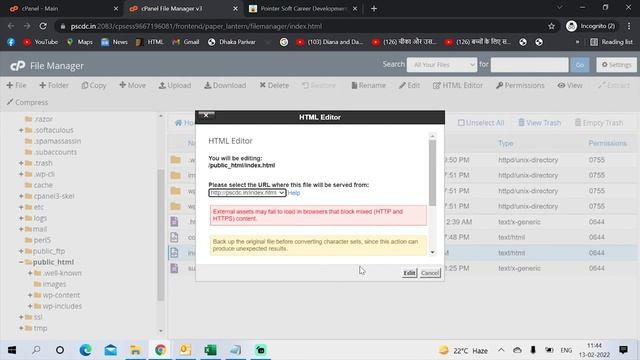Open Microsoft Edge from taskbar
This screenshot has height=360, width=640.
pos(85,350)
